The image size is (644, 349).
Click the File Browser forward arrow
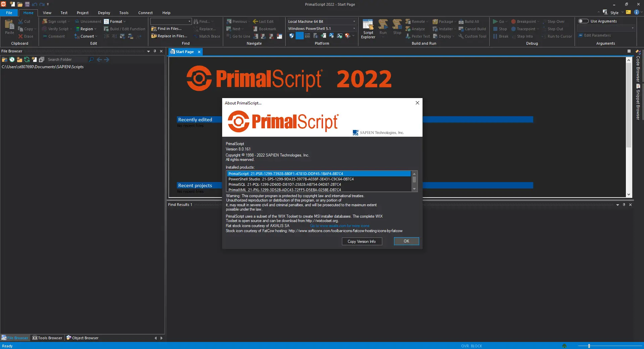pyautogui.click(x=107, y=59)
